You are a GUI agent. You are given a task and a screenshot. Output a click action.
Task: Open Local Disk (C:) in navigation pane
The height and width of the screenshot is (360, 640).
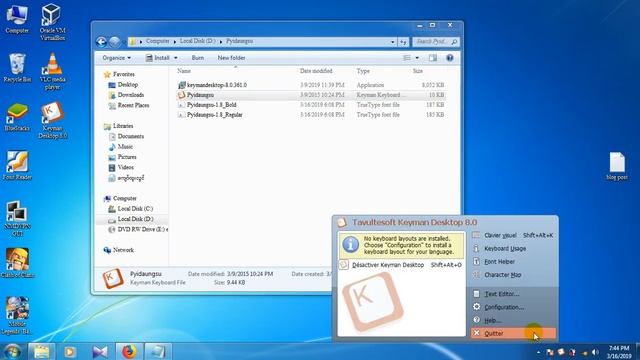(131, 209)
